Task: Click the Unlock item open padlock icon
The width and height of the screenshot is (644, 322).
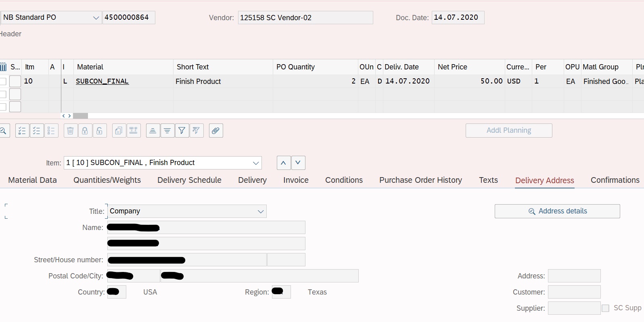Action: pos(99,131)
